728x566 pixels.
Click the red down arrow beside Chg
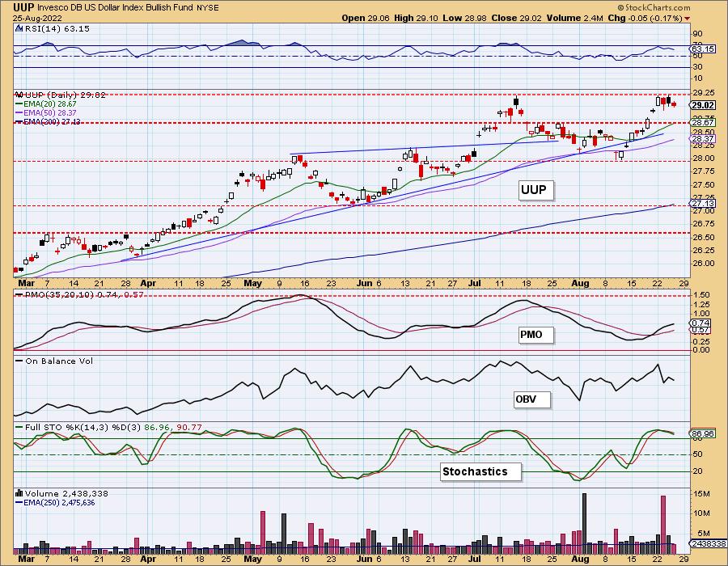coord(687,19)
